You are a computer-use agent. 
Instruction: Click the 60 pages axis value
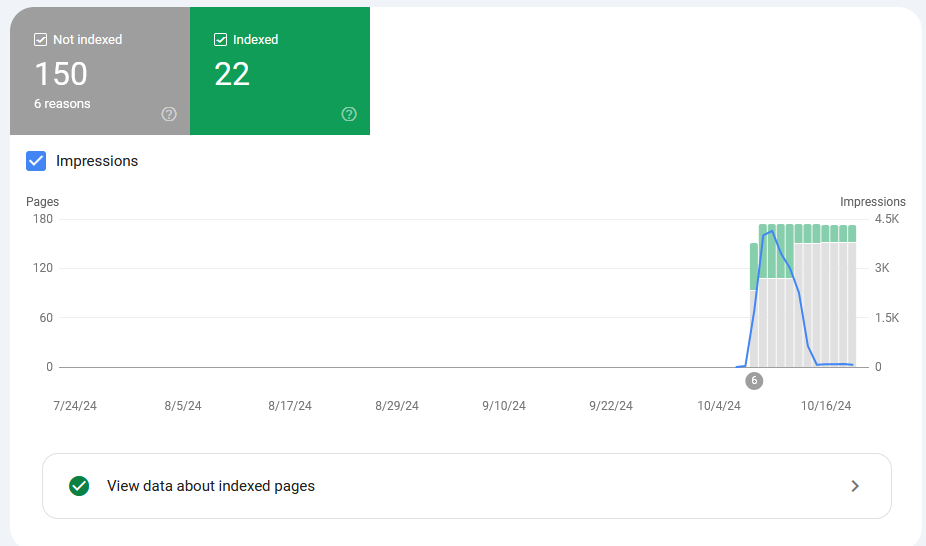pos(46,318)
